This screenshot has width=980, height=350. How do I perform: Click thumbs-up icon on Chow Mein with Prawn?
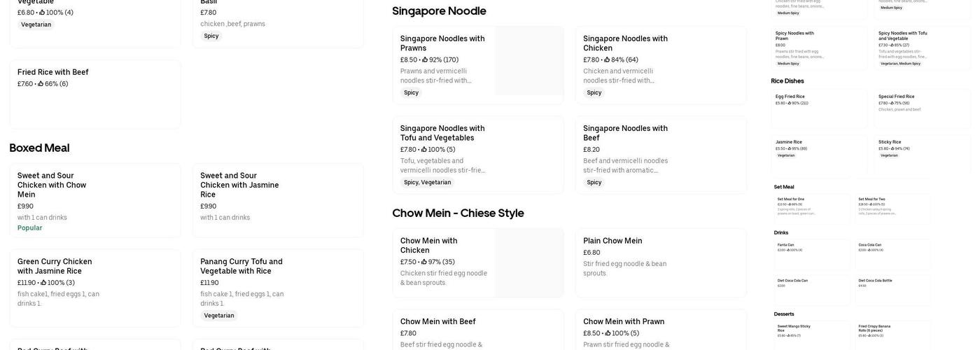point(608,334)
